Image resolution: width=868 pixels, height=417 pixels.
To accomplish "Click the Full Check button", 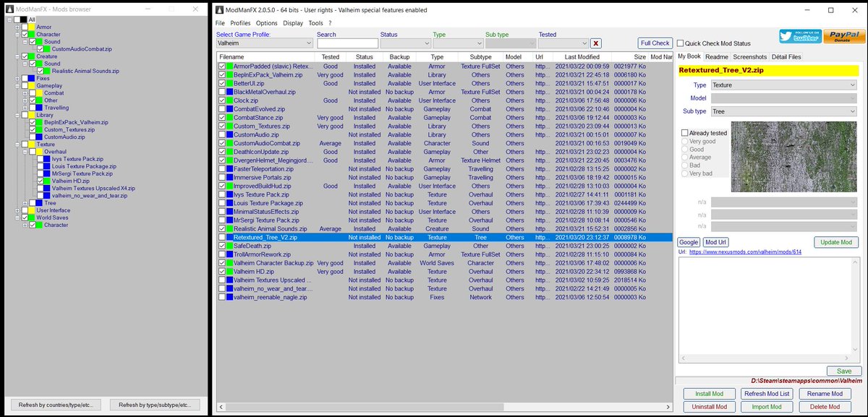I will click(x=655, y=43).
